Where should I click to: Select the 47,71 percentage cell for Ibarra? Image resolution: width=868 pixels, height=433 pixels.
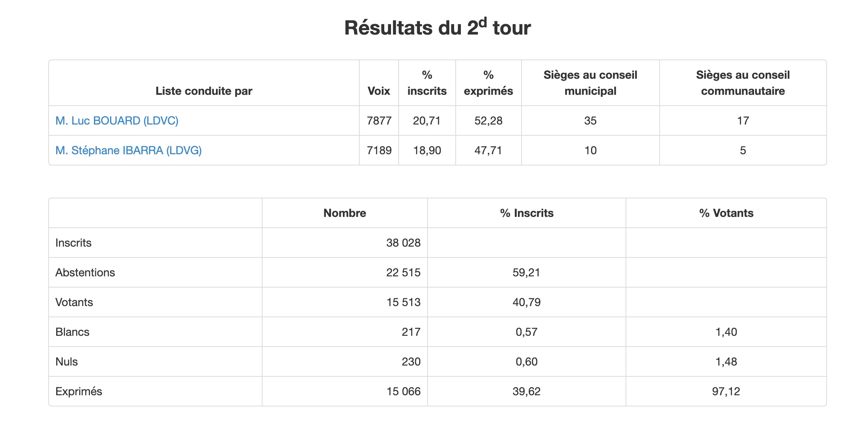489,150
